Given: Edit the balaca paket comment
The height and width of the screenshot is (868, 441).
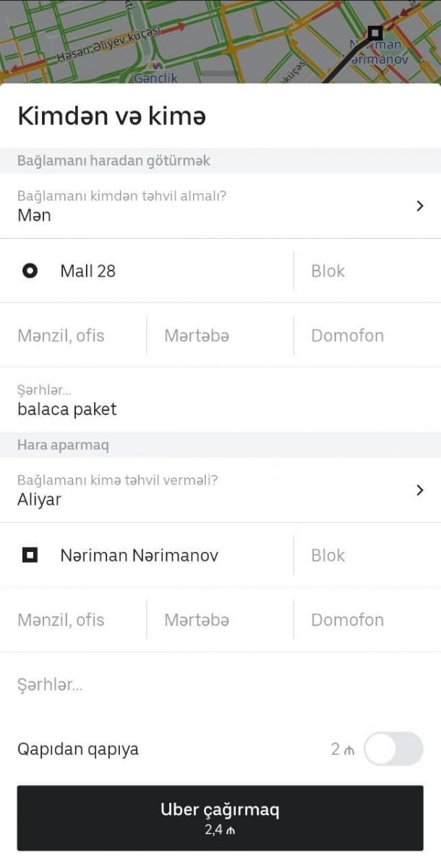Looking at the screenshot, I should pyautogui.click(x=217, y=402).
